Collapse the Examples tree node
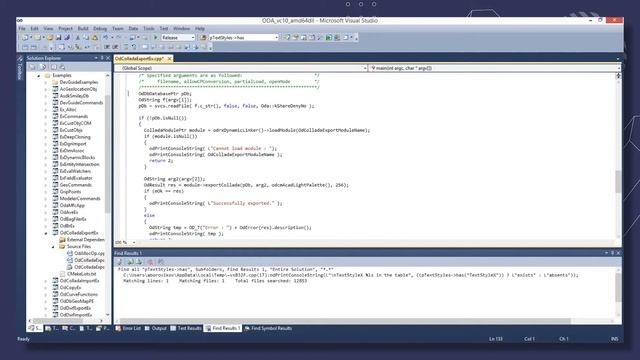This screenshot has height=360, width=640. (39, 76)
